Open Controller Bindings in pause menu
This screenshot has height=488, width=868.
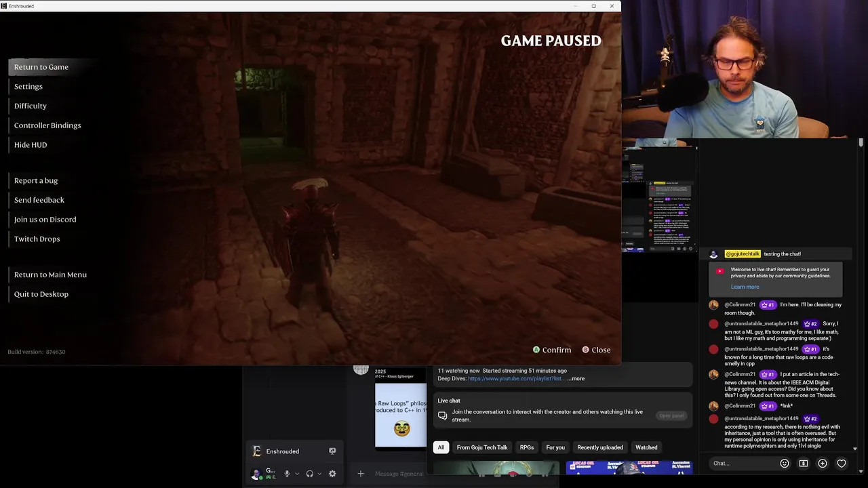tap(47, 125)
